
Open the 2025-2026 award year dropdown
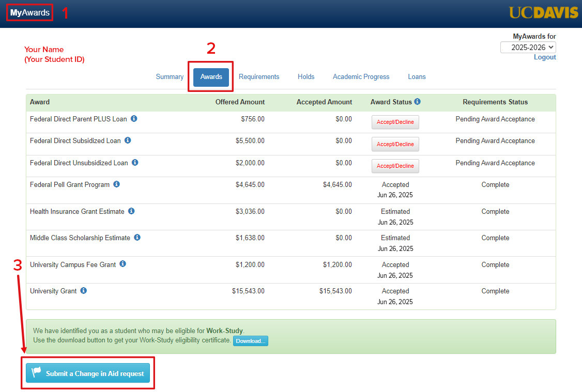(x=528, y=47)
